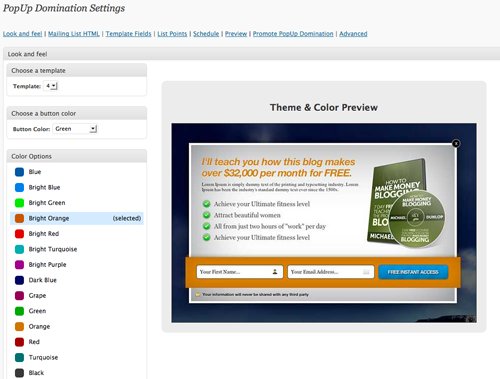Click the DVD product image in preview
The image size is (500, 379).
coord(406,203)
